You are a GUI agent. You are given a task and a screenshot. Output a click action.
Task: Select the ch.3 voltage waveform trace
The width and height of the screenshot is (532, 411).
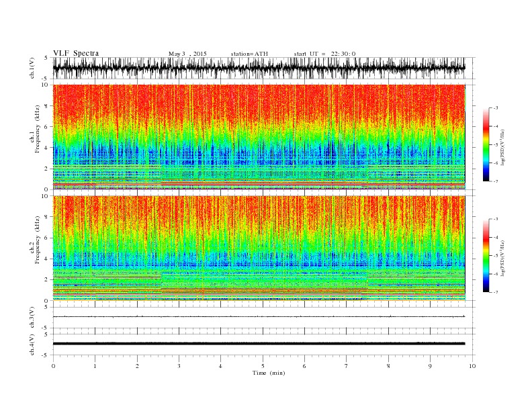point(259,316)
